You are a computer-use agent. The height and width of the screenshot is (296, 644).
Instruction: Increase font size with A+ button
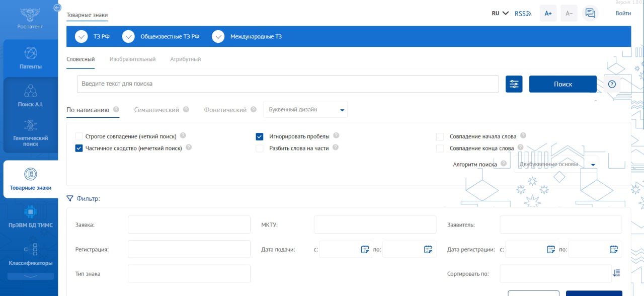tap(548, 14)
